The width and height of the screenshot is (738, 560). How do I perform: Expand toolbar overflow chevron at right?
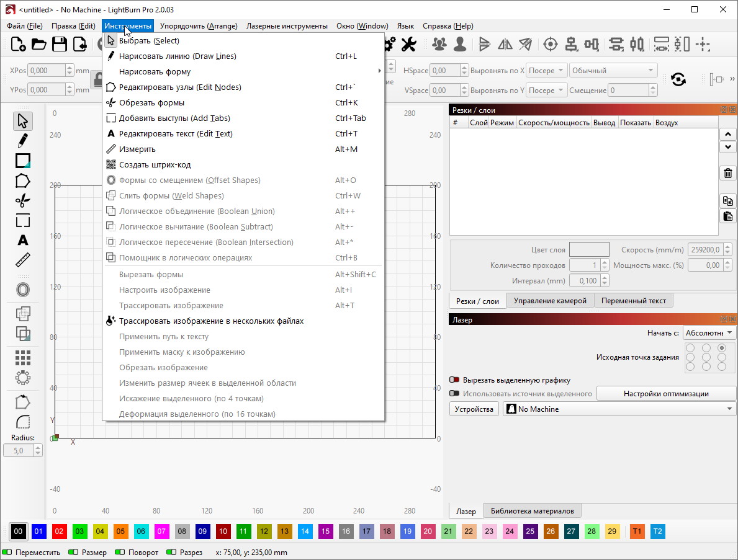coord(732,79)
